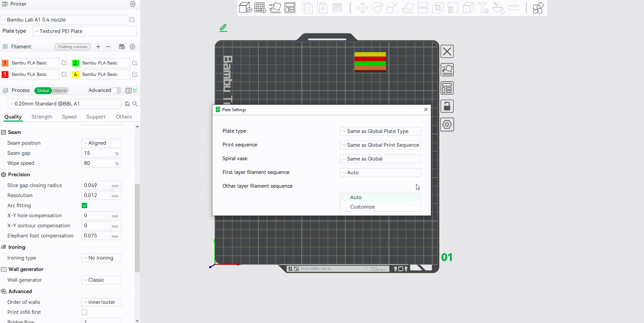The image size is (644, 323).
Task: Select the Color painting tool
Action: point(498,8)
